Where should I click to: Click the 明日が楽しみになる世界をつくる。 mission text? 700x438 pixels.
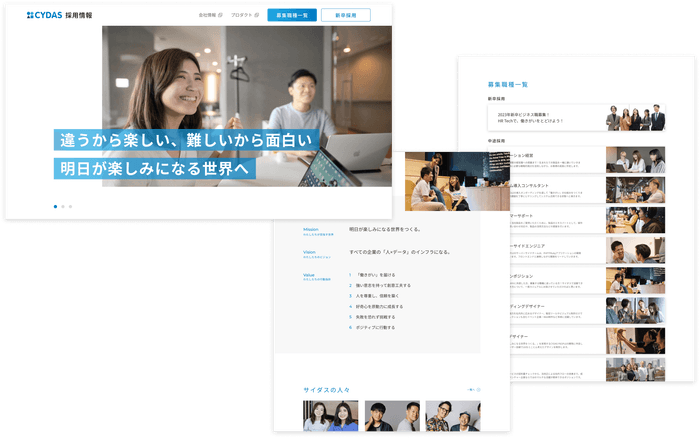coord(385,229)
